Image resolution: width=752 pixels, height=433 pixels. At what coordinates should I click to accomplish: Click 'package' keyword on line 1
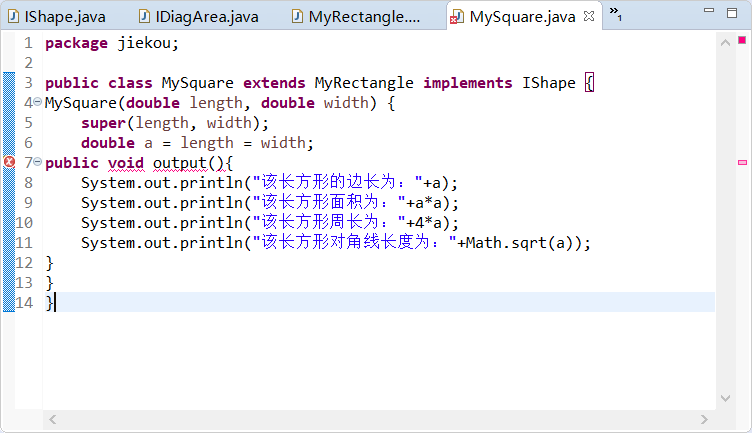[76, 43]
